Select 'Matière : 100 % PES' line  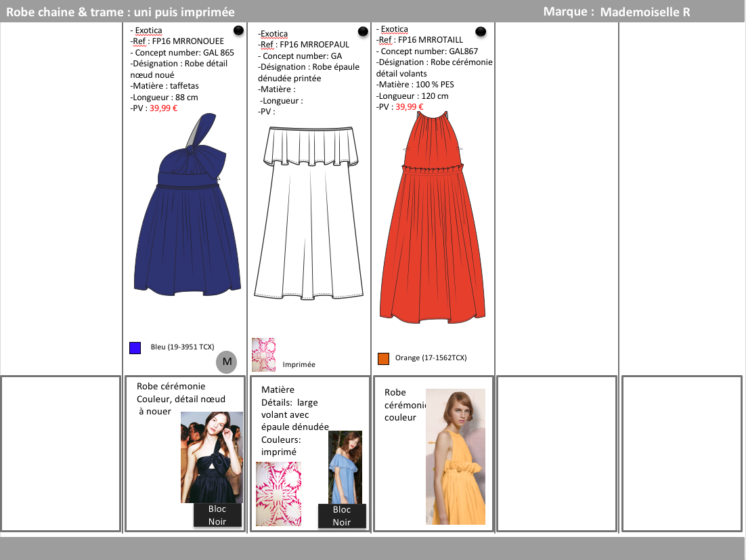pyautogui.click(x=416, y=85)
